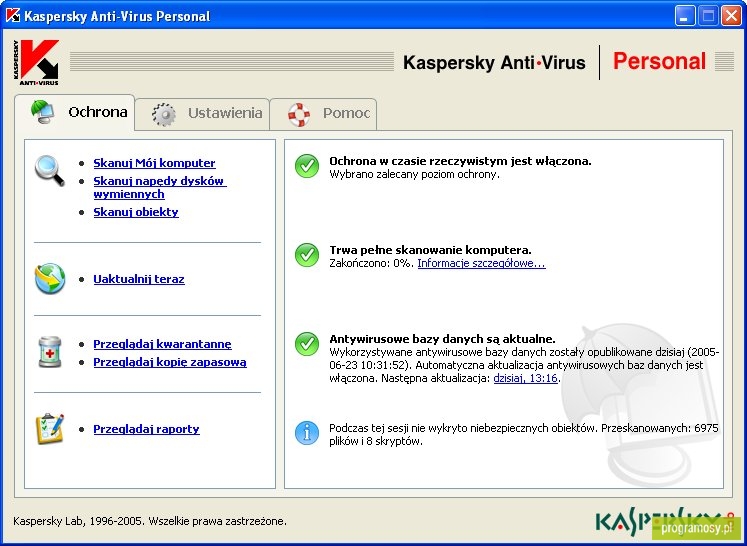This screenshot has width=747, height=546.
Task: Click 'Trwa pełne skanowanie komputera.' heading
Action: pyautogui.click(x=430, y=250)
